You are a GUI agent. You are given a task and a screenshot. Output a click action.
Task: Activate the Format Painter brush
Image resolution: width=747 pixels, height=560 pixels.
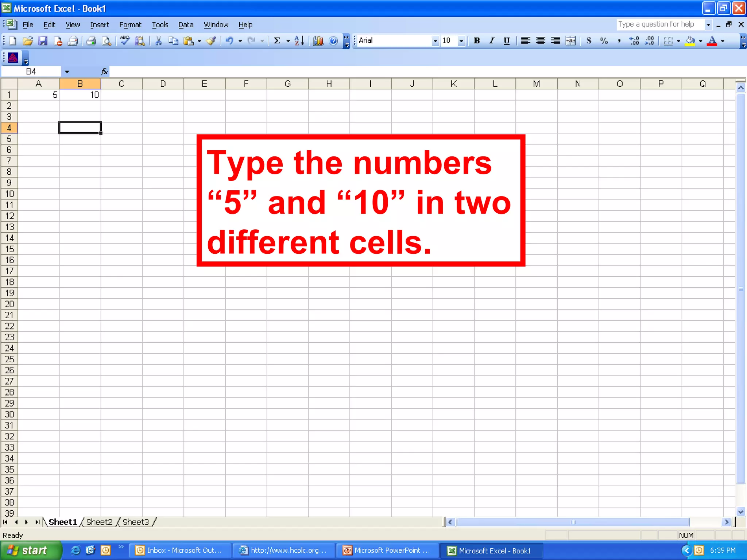(x=211, y=41)
